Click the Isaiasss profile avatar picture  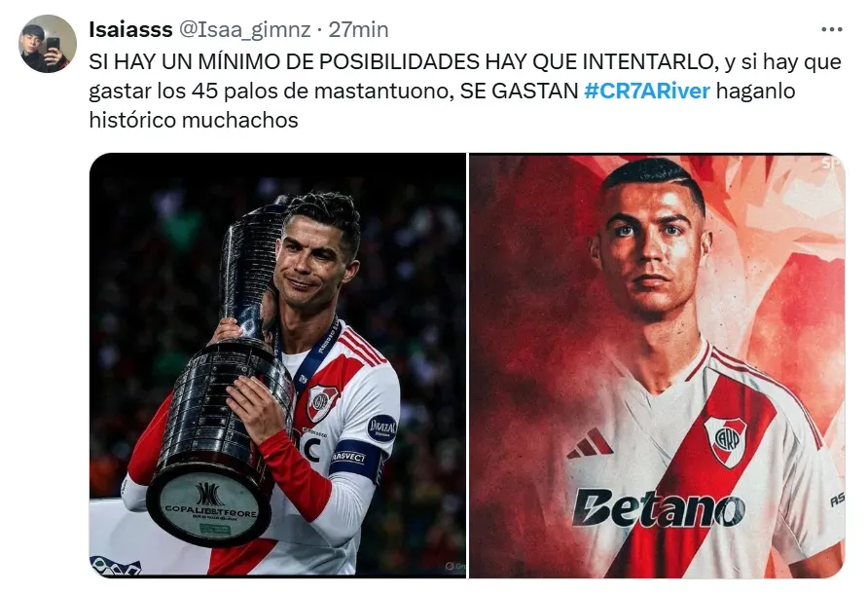48,44
